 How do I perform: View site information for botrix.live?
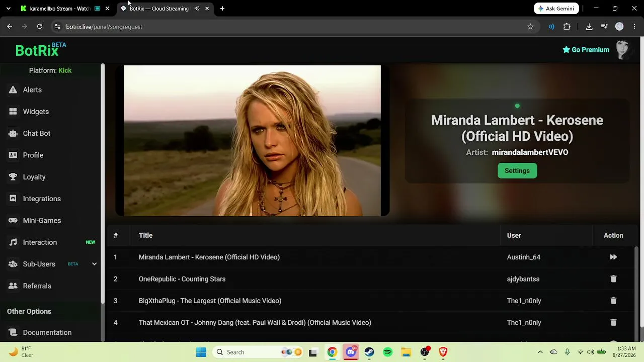click(57, 27)
